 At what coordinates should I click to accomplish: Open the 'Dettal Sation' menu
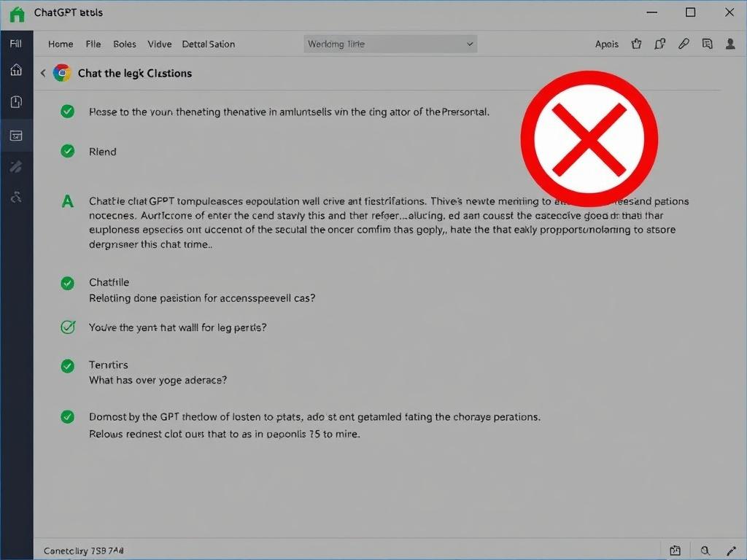(x=208, y=44)
